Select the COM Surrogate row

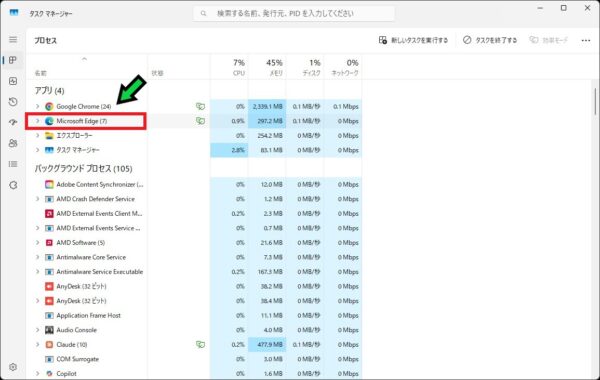[194, 359]
